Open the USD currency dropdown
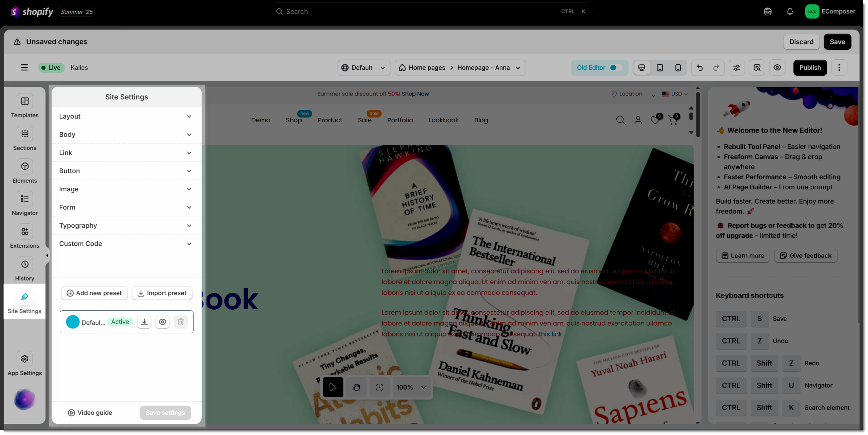 coord(675,94)
